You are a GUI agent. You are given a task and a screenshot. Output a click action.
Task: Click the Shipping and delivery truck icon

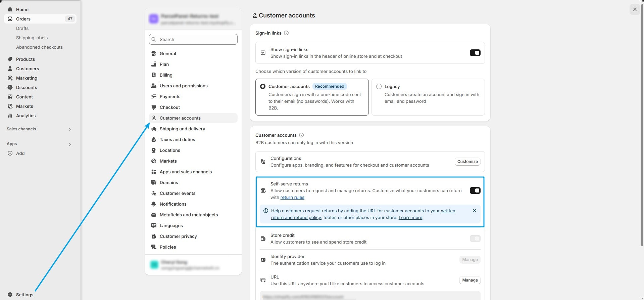click(x=154, y=129)
